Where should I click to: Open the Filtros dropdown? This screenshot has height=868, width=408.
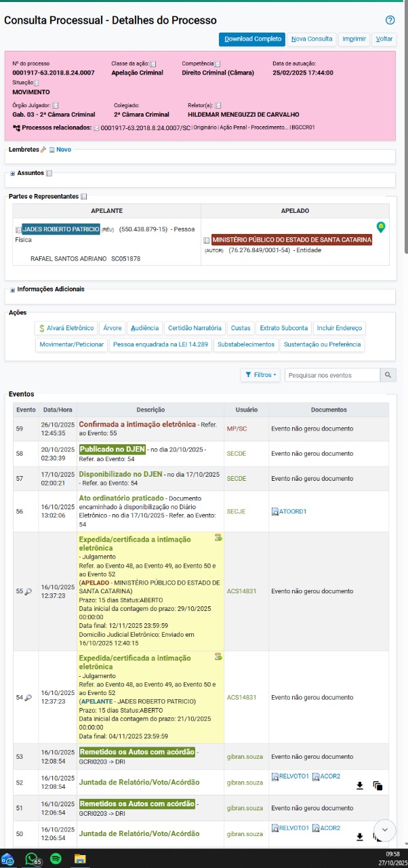click(x=260, y=375)
